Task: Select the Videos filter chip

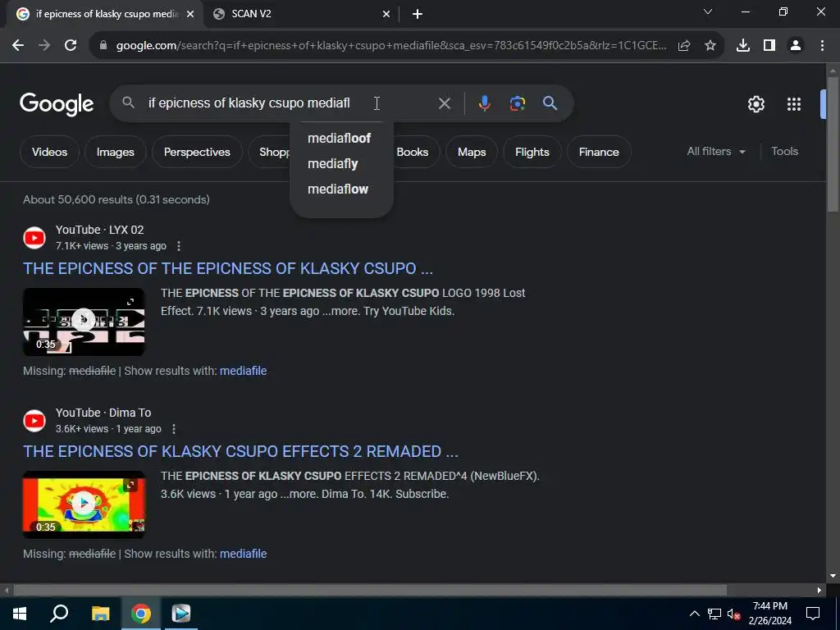Action: point(49,152)
